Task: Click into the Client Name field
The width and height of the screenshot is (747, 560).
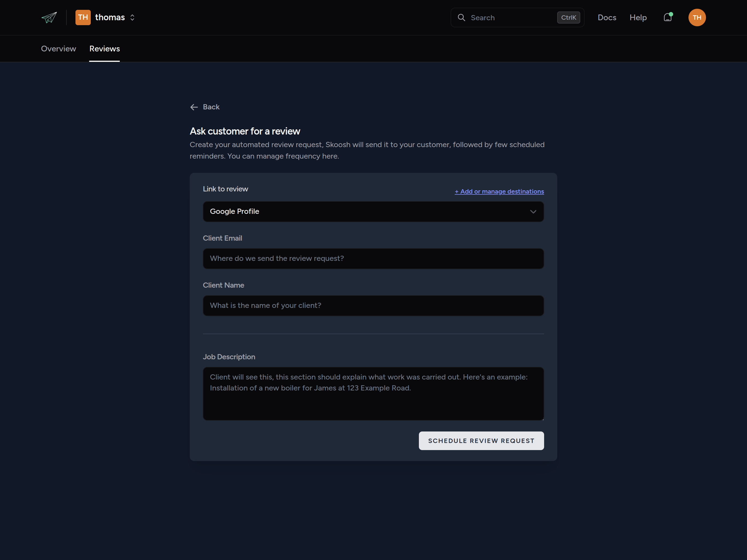Action: [373, 306]
